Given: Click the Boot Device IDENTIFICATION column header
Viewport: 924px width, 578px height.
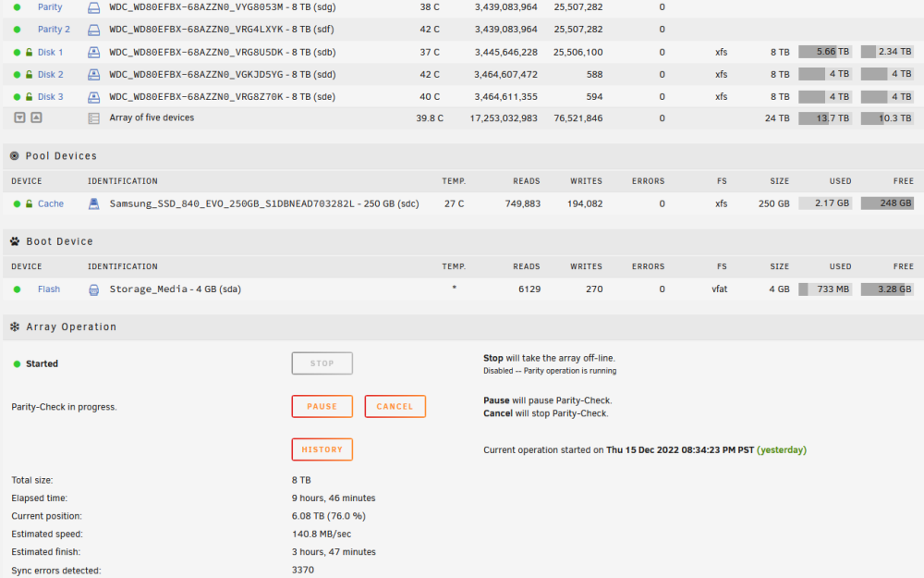Looking at the screenshot, I should [123, 267].
